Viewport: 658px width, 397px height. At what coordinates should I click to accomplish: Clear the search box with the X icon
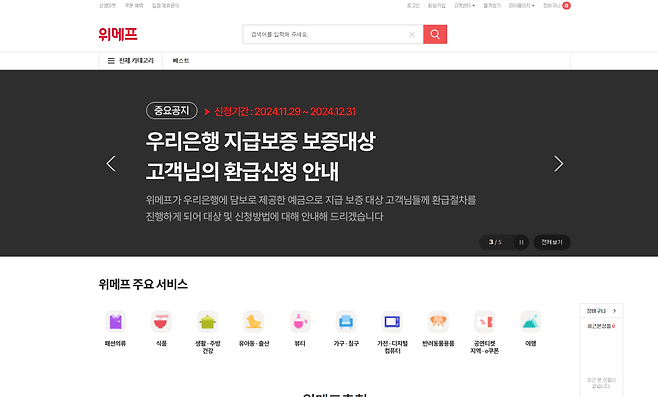[x=412, y=34]
